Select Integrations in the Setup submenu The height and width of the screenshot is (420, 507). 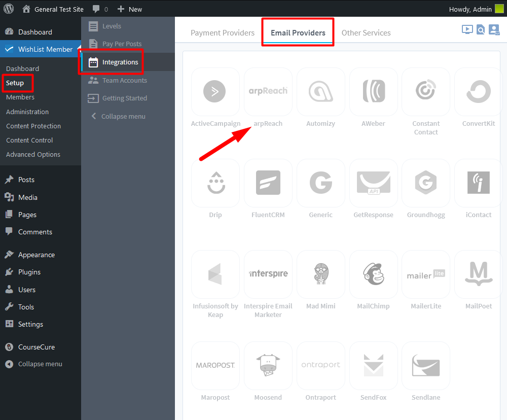[x=128, y=62]
